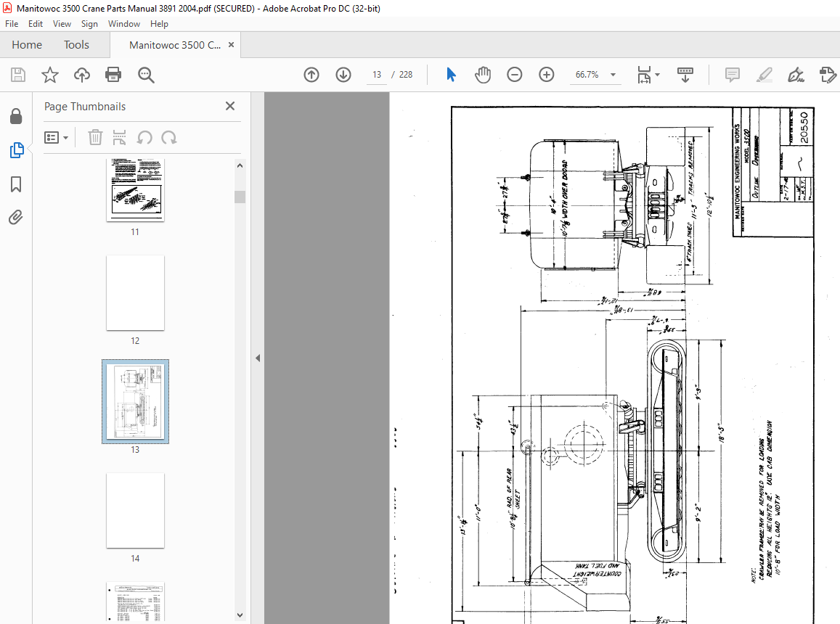Click the scrolling mode keyboard icon
840x624 pixels.
[x=685, y=75]
